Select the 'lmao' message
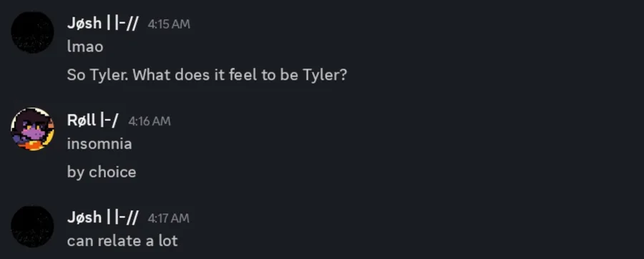644x259 pixels. [x=85, y=47]
